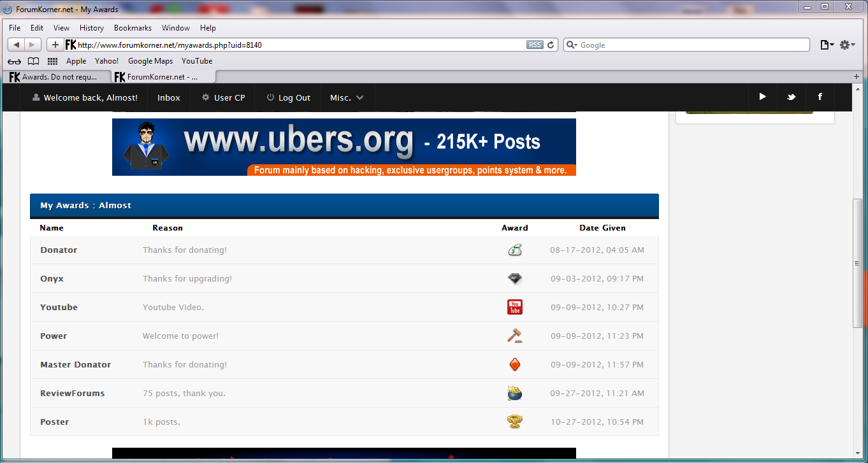Reload the page with the refresh icon
Viewport: 868px width, 463px height.
pyautogui.click(x=551, y=45)
